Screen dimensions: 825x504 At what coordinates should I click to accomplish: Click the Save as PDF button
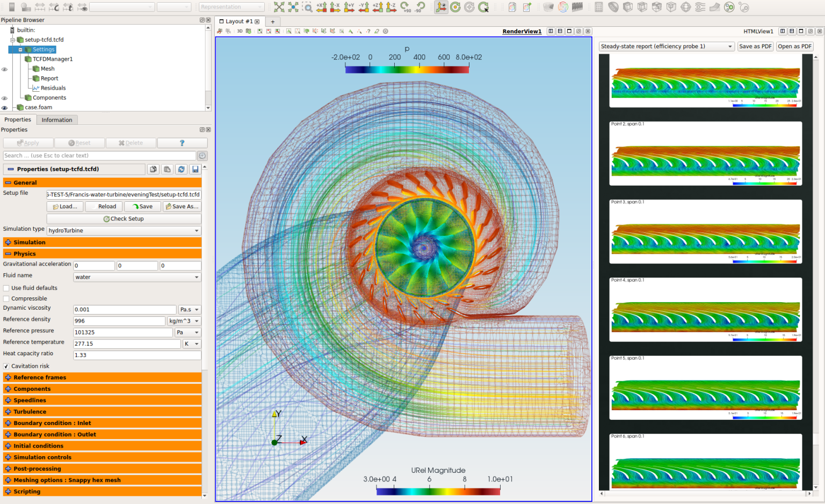pos(755,46)
